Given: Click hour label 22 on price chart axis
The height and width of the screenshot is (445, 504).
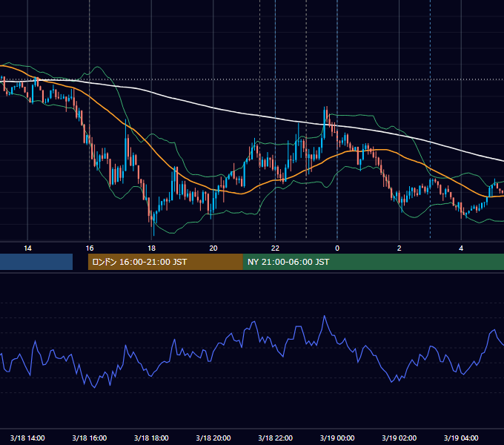Looking at the screenshot, I should point(276,248).
